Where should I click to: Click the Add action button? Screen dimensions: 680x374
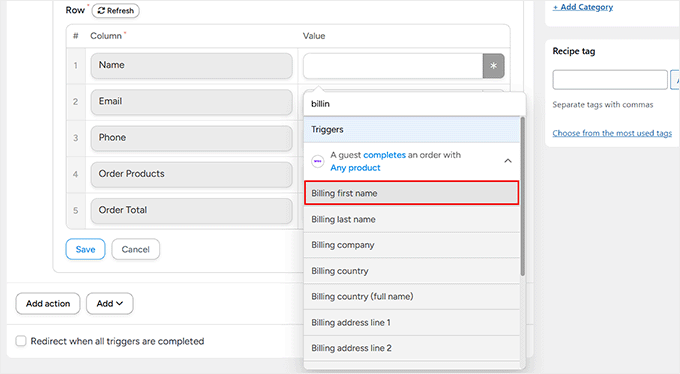pos(48,304)
